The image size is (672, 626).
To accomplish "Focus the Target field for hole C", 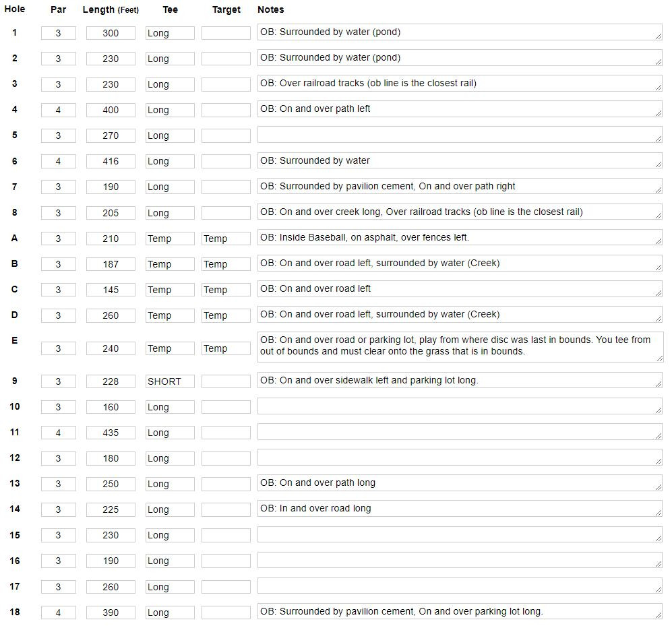I will coord(226,290).
